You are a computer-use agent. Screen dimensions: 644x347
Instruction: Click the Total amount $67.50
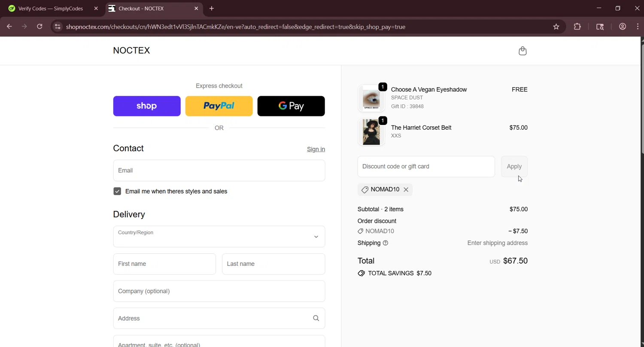pyautogui.click(x=515, y=261)
